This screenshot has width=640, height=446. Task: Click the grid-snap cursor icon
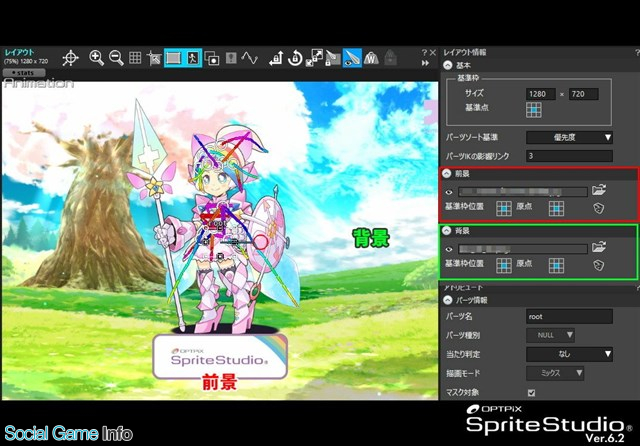pos(154,58)
